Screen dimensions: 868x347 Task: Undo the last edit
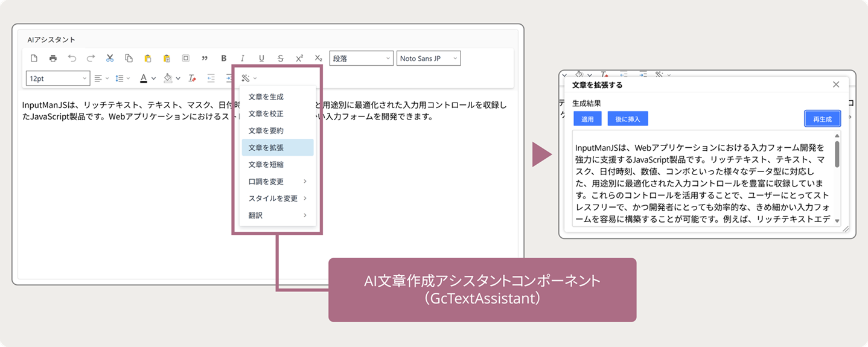tap(72, 59)
